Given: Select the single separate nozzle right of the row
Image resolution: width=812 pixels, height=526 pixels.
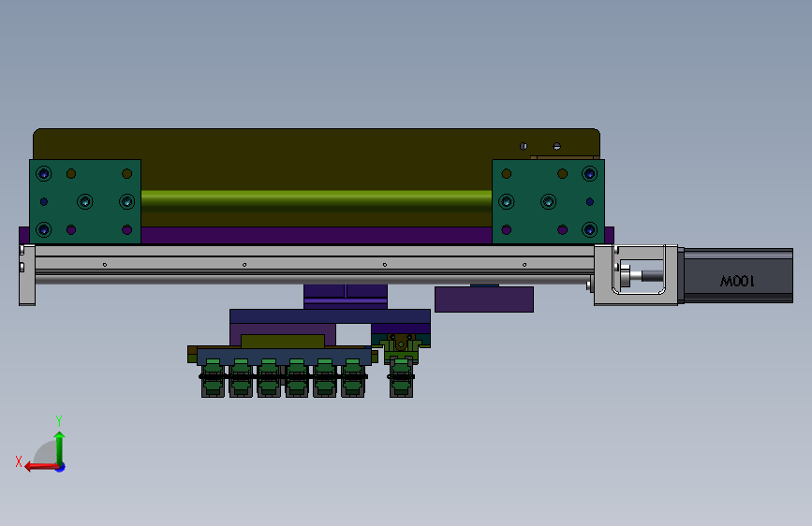Looking at the screenshot, I should click(401, 377).
